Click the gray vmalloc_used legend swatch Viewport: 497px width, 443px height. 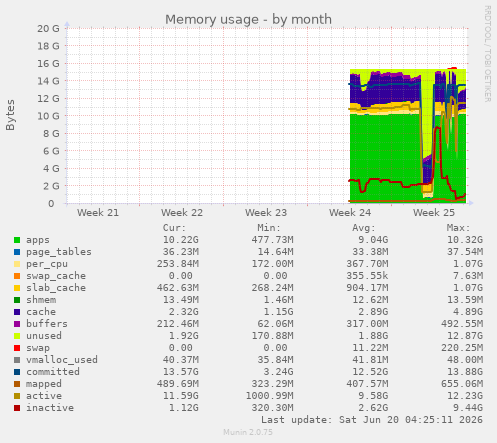click(17, 360)
